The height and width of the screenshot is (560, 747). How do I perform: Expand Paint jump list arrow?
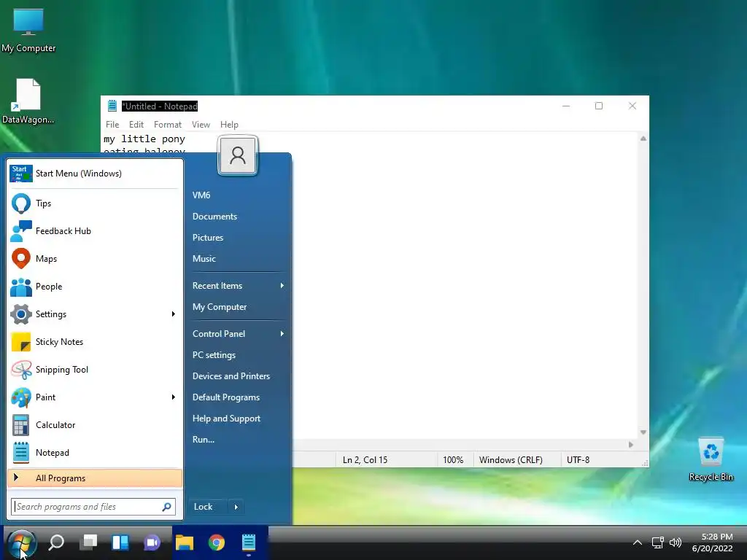(x=174, y=397)
